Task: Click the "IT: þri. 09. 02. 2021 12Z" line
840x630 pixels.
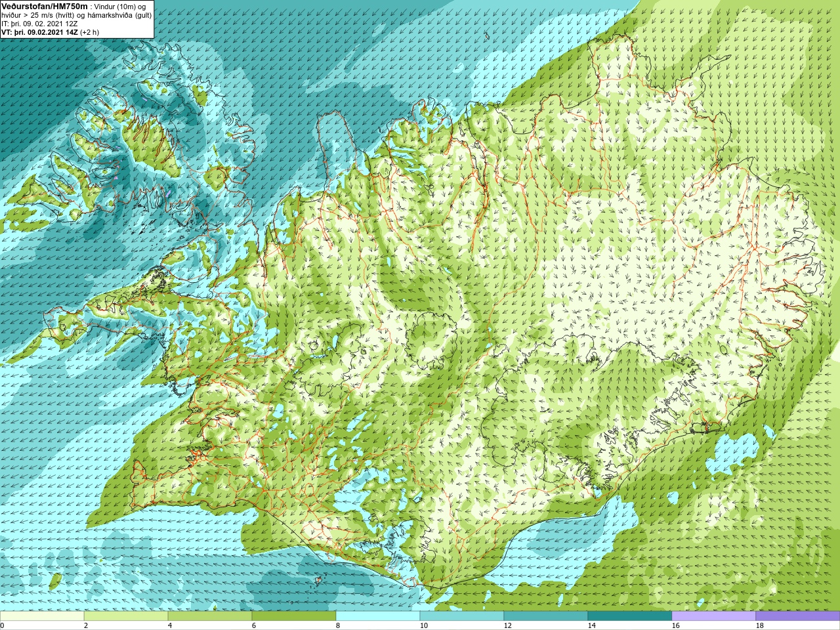Action: tap(39, 24)
